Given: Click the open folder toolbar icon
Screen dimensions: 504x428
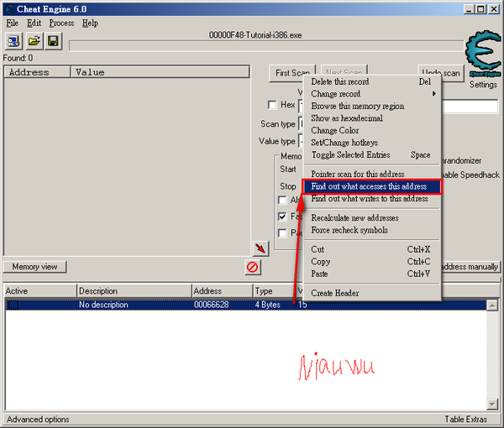Looking at the screenshot, I should click(34, 41).
